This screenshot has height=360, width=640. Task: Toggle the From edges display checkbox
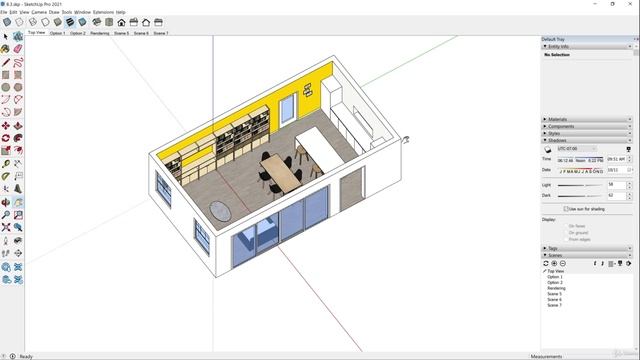click(567, 239)
